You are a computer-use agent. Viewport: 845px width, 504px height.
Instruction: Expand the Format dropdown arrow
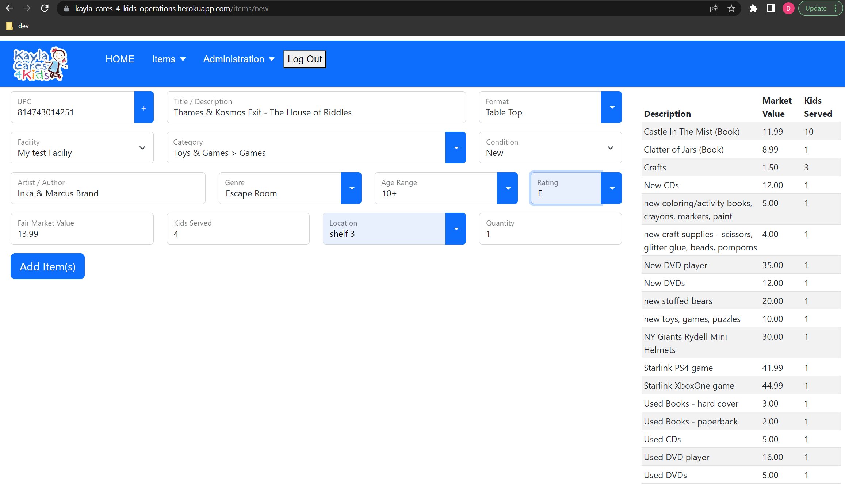point(612,107)
